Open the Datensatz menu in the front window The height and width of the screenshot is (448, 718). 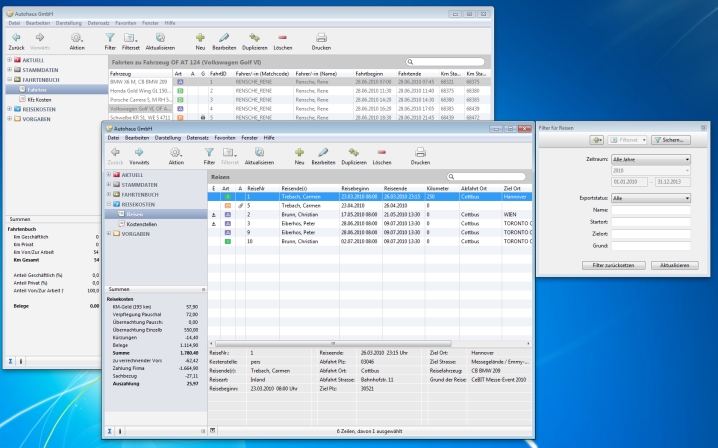tap(196, 136)
